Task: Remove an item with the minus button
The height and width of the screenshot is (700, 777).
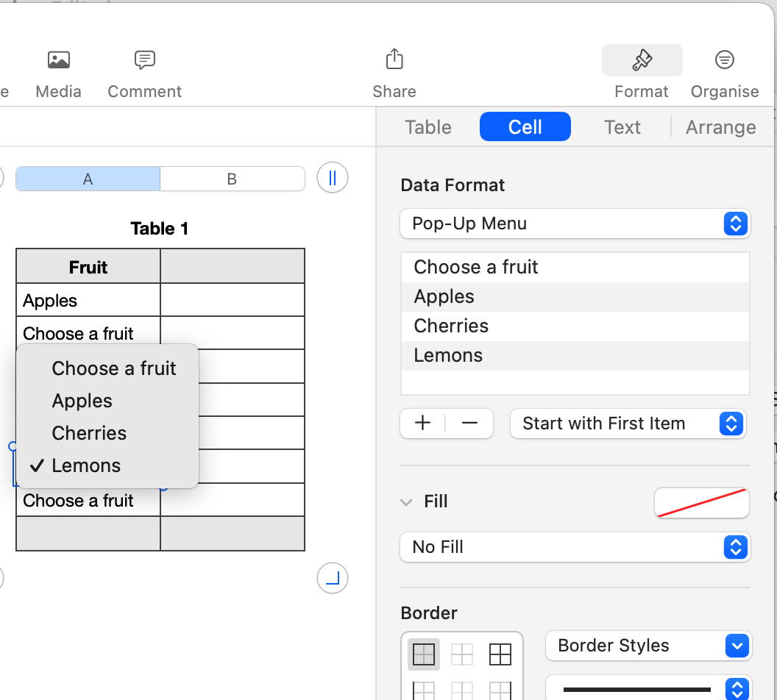Action: click(x=469, y=424)
